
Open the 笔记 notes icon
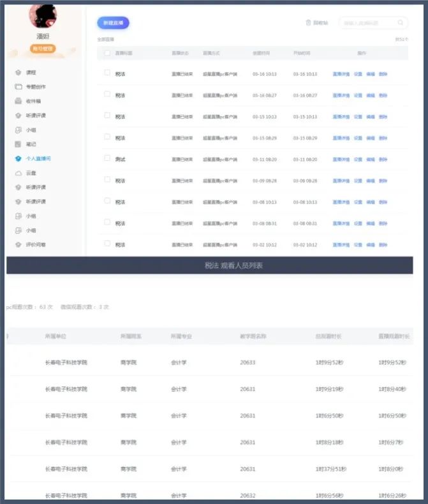point(18,144)
